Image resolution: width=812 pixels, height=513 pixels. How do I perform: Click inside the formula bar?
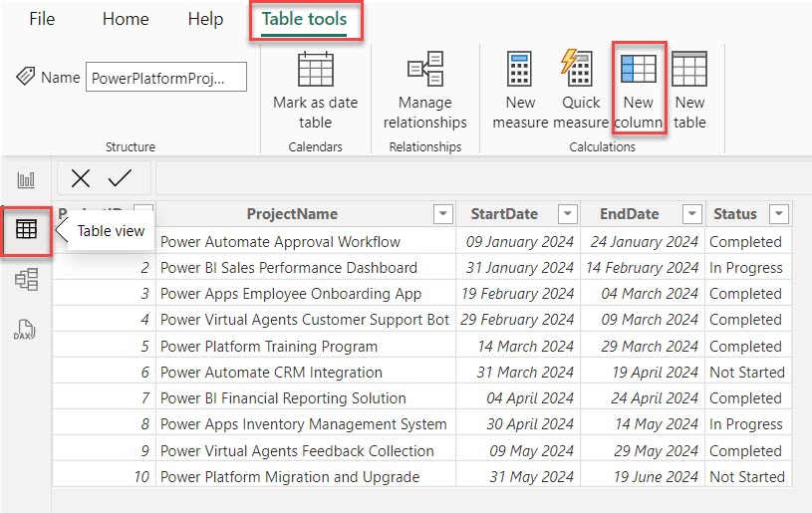coord(483,178)
